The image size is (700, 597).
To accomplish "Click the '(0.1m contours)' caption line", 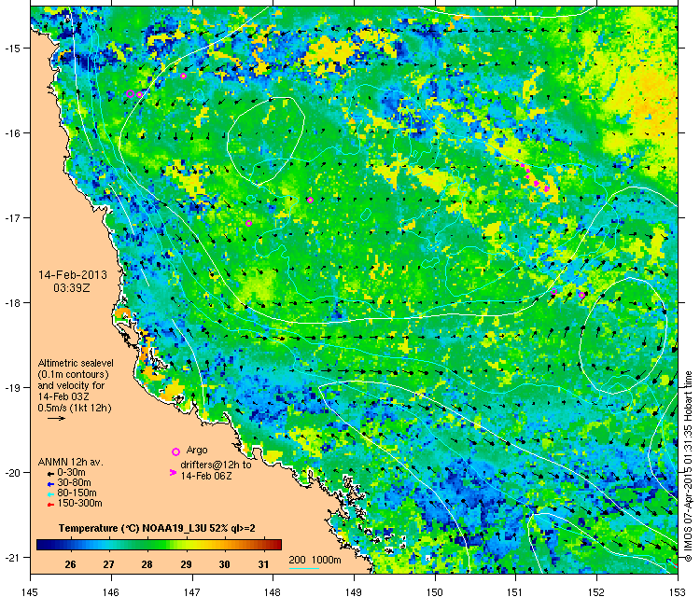I will tap(73, 374).
